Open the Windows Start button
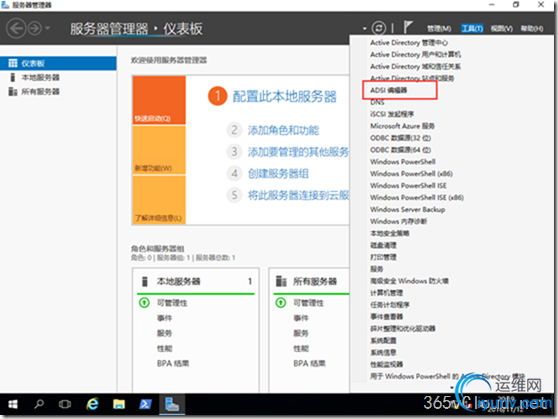558x419 pixels. (x=13, y=404)
